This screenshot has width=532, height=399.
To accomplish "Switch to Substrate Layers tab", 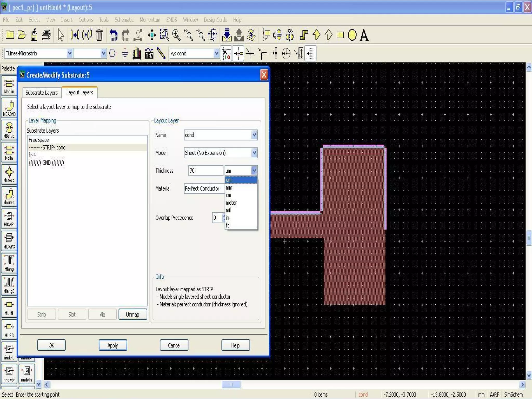I will [42, 93].
